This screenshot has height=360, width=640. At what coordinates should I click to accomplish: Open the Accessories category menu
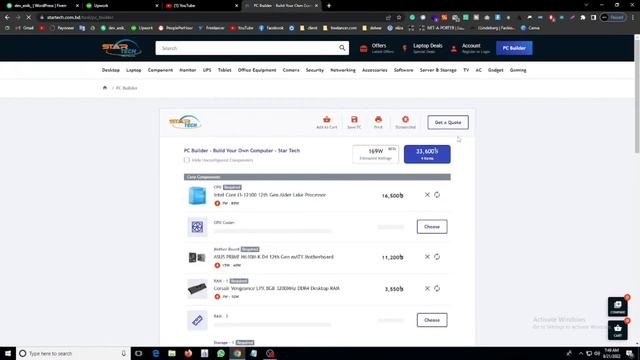[374, 70]
